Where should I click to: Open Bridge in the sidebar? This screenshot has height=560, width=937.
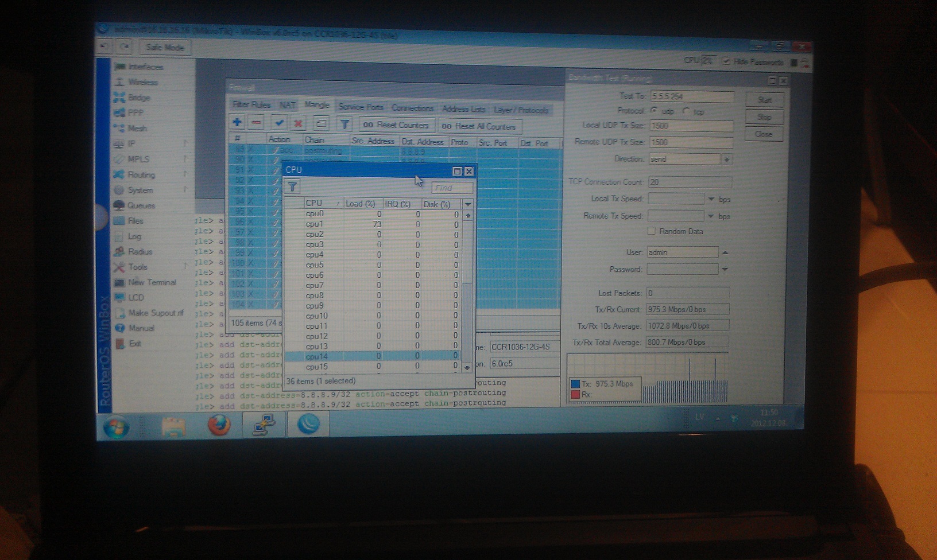coord(133,98)
